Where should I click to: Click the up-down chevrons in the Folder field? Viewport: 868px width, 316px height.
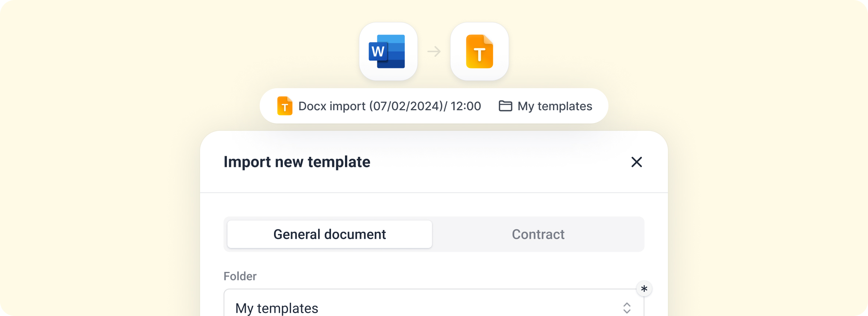[x=627, y=308]
